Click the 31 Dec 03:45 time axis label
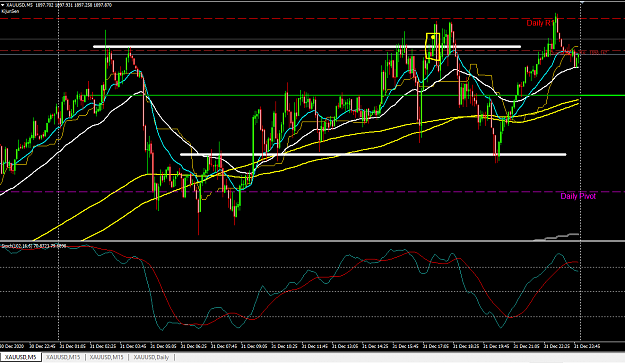Viewport: 625px width, 363px height. [x=134, y=346]
